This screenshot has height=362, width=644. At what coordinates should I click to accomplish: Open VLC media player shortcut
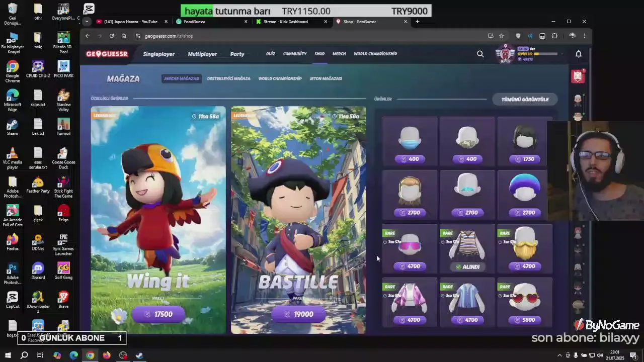tap(13, 158)
